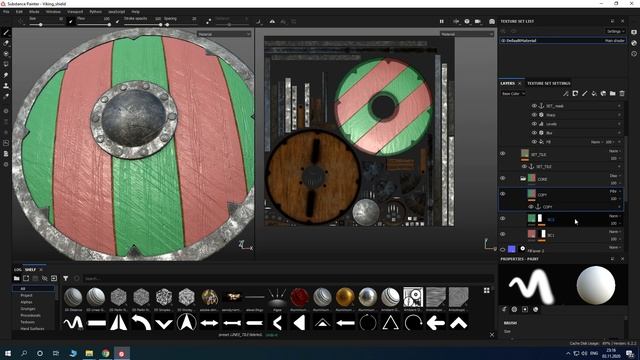Toggle visibility of green masked layer

(x=502, y=219)
